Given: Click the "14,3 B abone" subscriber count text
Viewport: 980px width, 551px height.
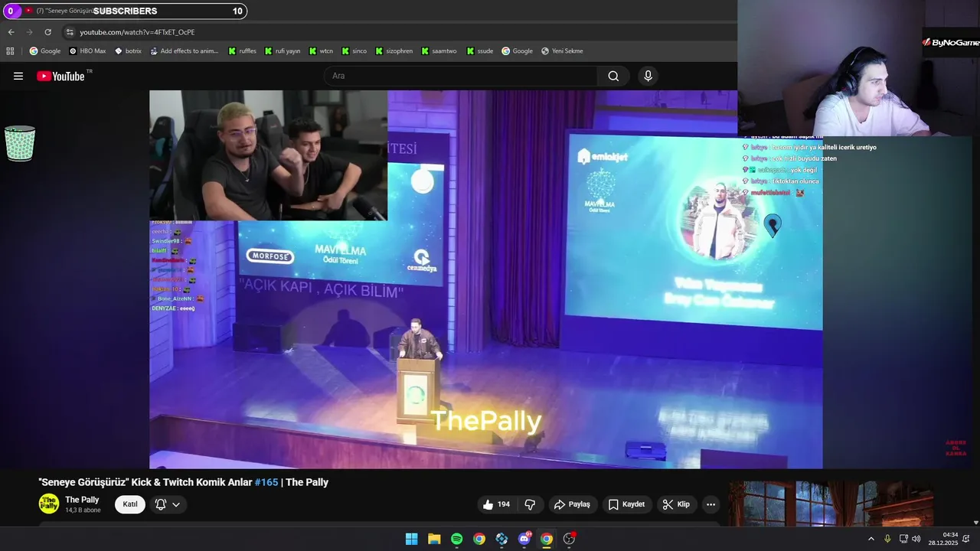Looking at the screenshot, I should coord(83,510).
